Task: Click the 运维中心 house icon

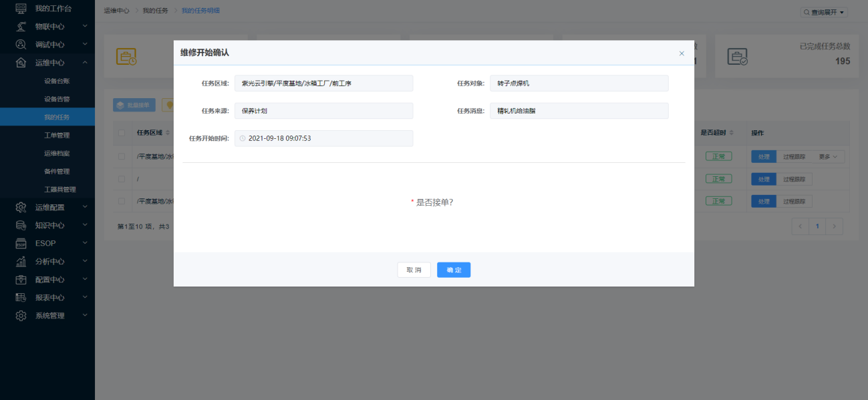Action: pos(21,63)
